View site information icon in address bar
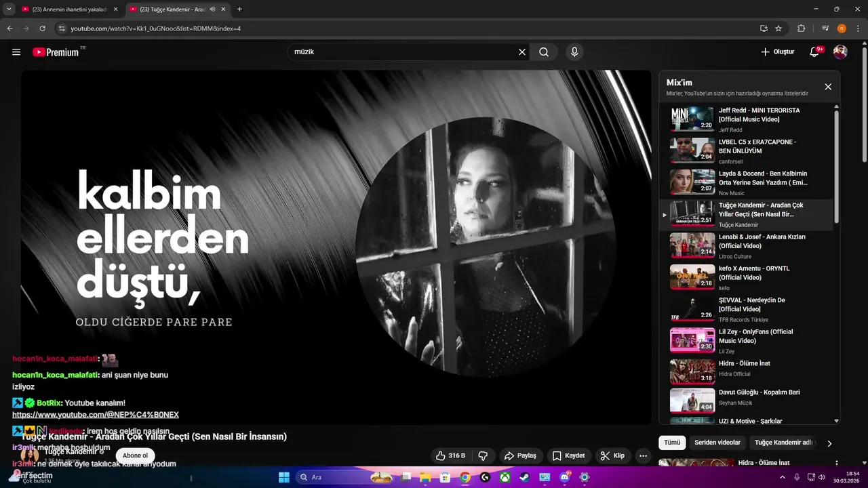The width and height of the screenshot is (868, 488). (62, 28)
